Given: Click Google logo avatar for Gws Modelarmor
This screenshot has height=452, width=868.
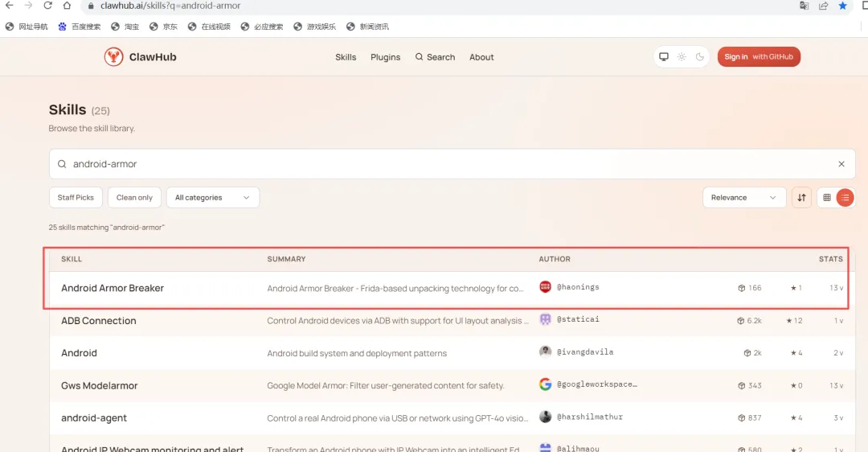Looking at the screenshot, I should [545, 384].
